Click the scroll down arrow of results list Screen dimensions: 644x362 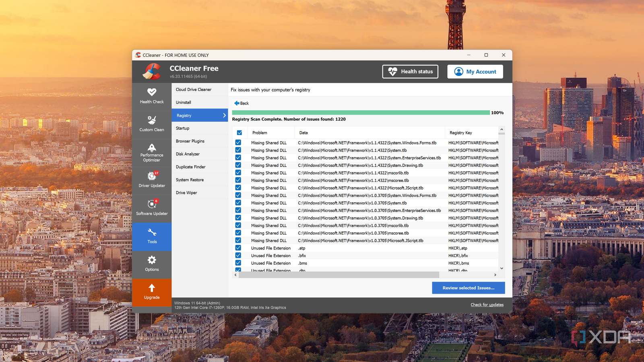click(502, 268)
